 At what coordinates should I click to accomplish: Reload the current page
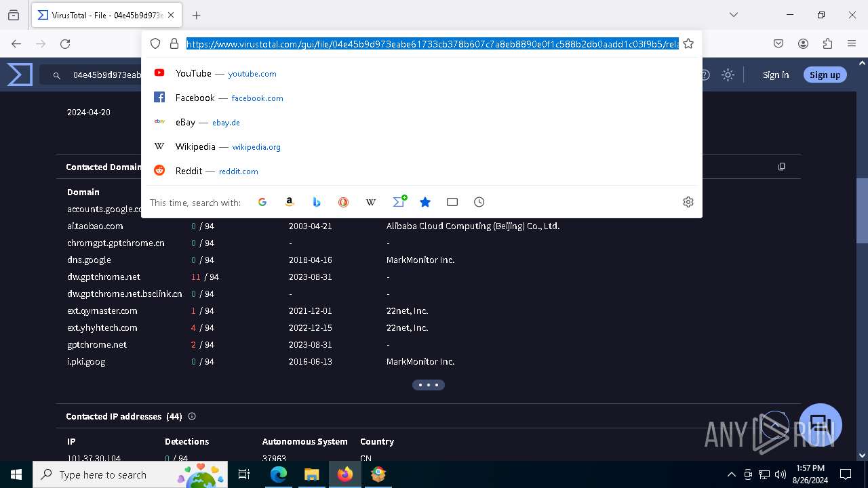click(65, 43)
